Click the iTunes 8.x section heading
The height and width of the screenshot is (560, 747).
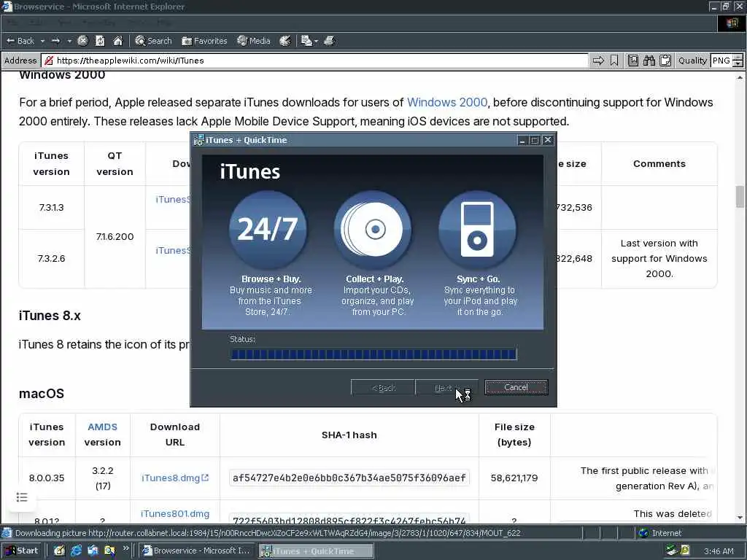pyautogui.click(x=50, y=316)
